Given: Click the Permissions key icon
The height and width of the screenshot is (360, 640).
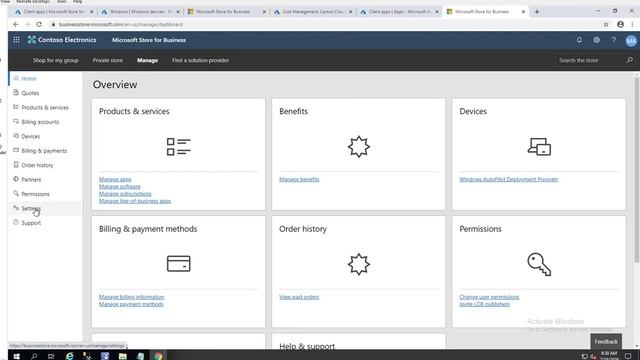Looking at the screenshot, I should 539,264.
